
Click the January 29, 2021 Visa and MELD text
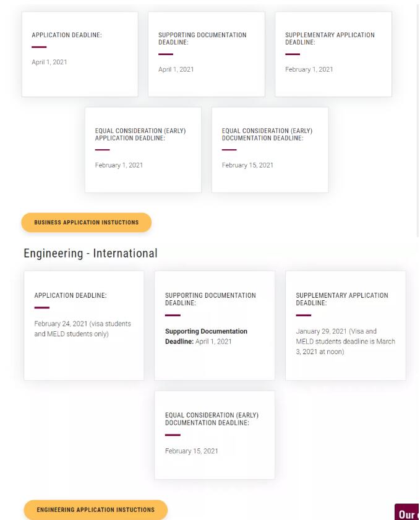click(345, 341)
